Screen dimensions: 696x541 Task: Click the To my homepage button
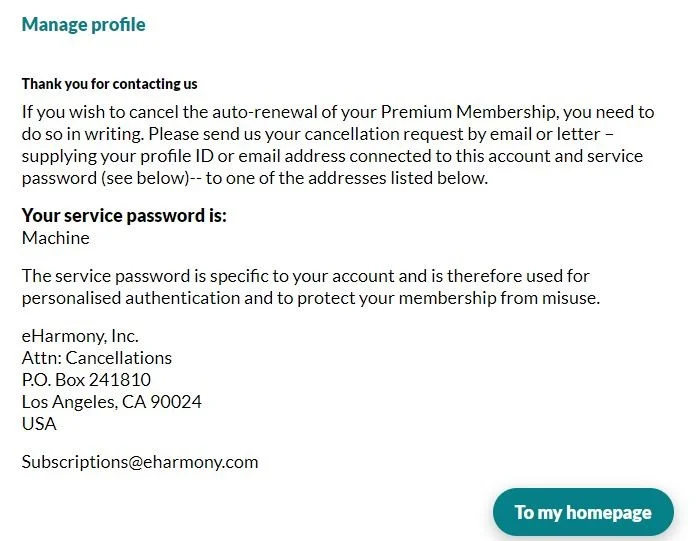click(583, 512)
